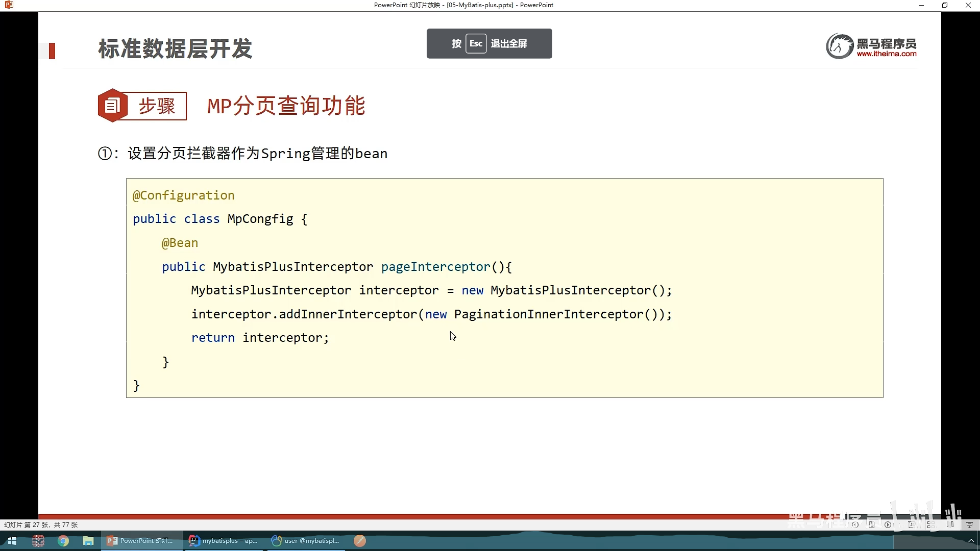Screen dimensions: 980x551
Task: Switch to Normal view icon
Action: point(912,524)
